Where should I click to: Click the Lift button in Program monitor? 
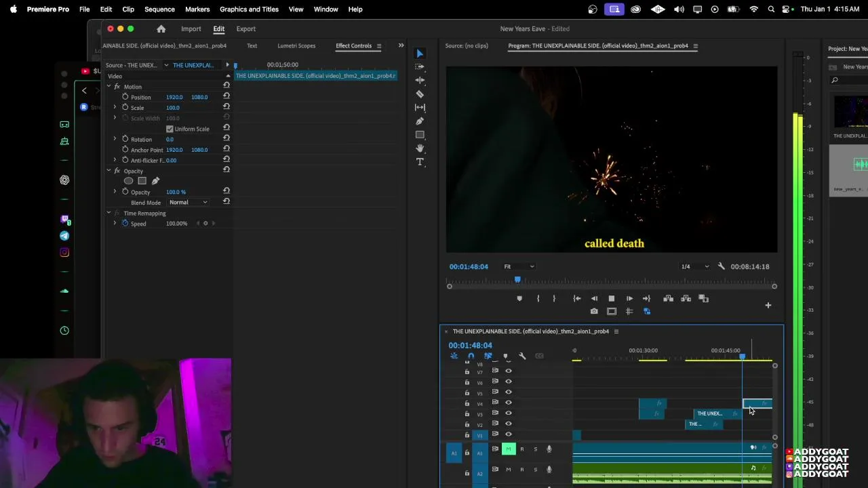(668, 298)
